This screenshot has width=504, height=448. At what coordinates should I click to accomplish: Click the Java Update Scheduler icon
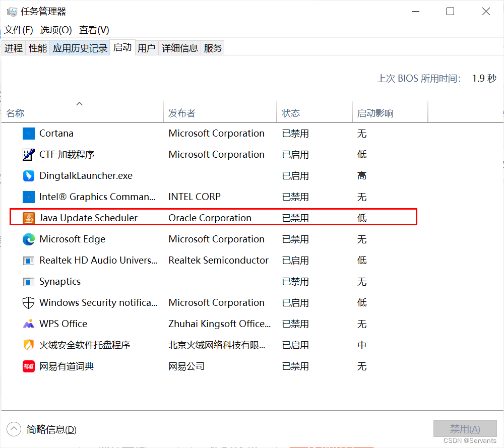click(29, 218)
